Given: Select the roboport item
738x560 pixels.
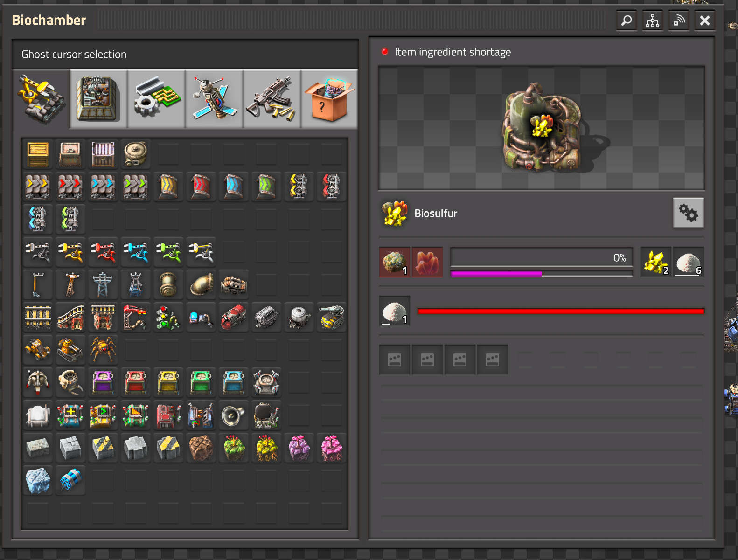Looking at the screenshot, I should 266,383.
